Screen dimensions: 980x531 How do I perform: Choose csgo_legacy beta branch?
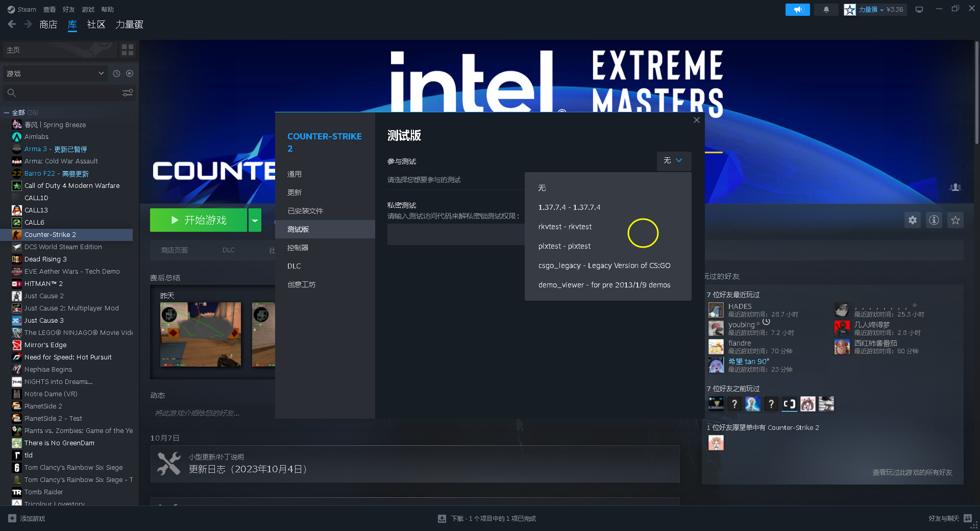tap(608, 265)
